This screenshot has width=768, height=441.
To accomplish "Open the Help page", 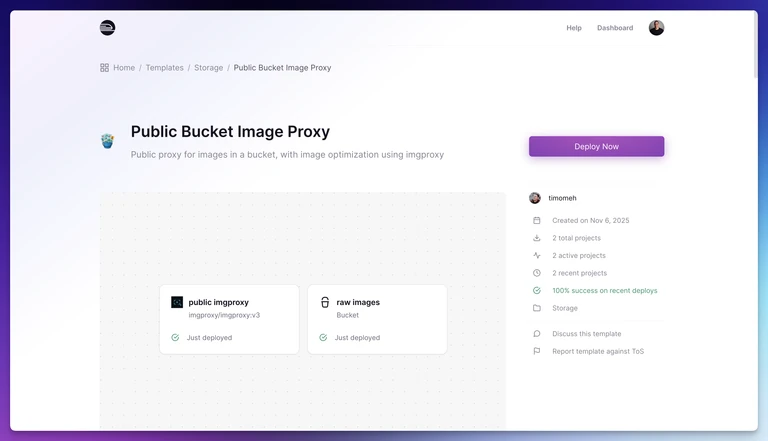I will click(574, 28).
